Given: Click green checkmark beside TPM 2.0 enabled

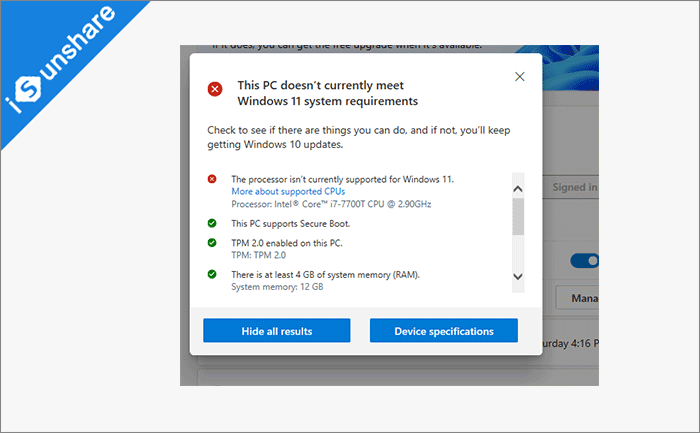Looking at the screenshot, I should pyautogui.click(x=212, y=243).
